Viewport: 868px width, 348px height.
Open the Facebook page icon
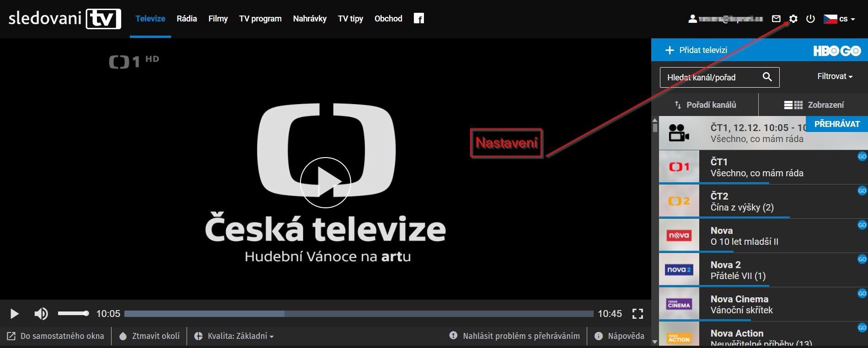click(x=419, y=18)
